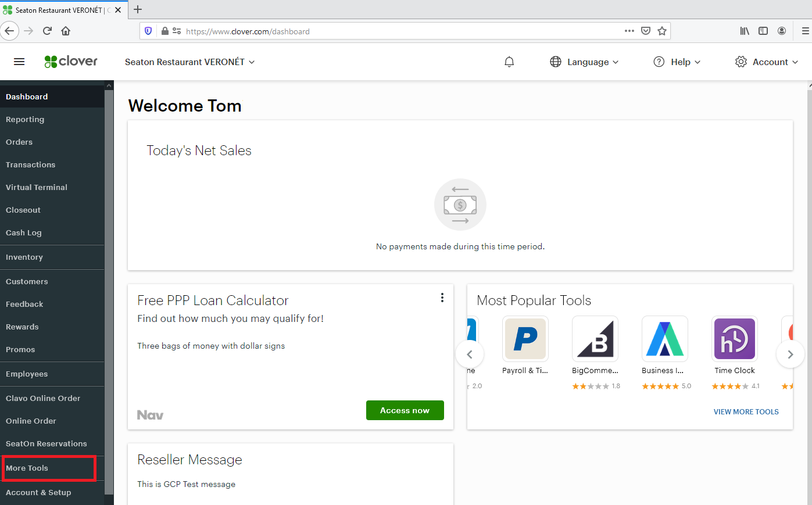Open the notifications bell
Screen dimensions: 812x505
[509, 62]
